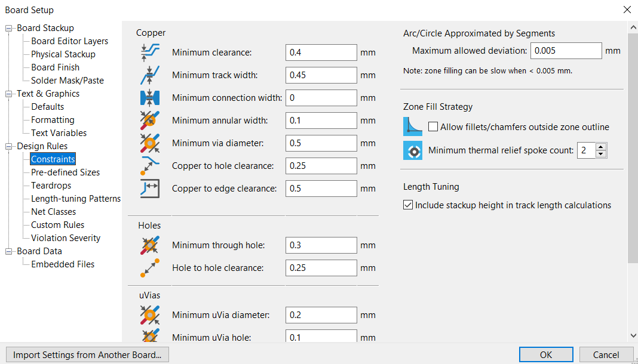Screen dimensions: 638x364
Task: Click the Maximum allowed deviation input field
Action: click(566, 51)
